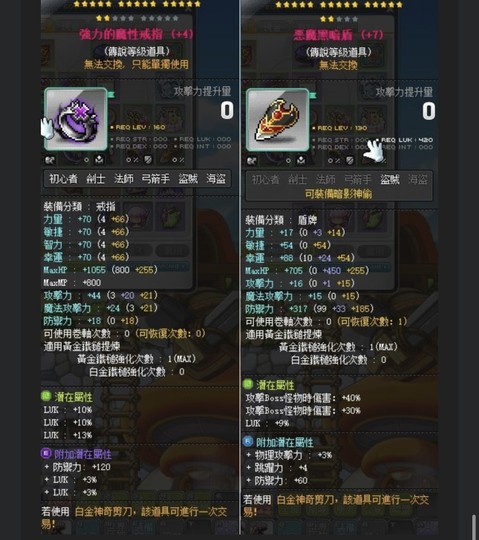Viewport: 479px width, 540px height.
Task: Click the blue additional potential icon on shield
Action: click(x=248, y=441)
